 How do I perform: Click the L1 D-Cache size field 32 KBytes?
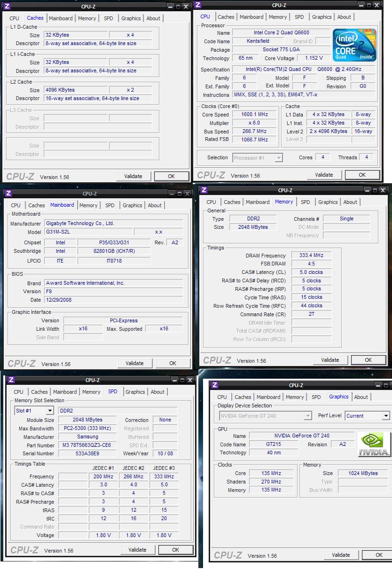tap(76, 35)
